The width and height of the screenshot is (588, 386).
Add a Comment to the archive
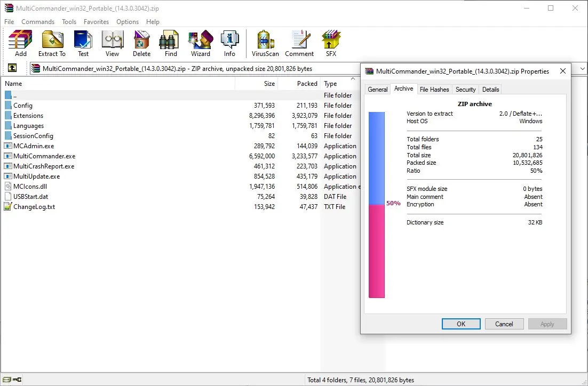coord(299,43)
